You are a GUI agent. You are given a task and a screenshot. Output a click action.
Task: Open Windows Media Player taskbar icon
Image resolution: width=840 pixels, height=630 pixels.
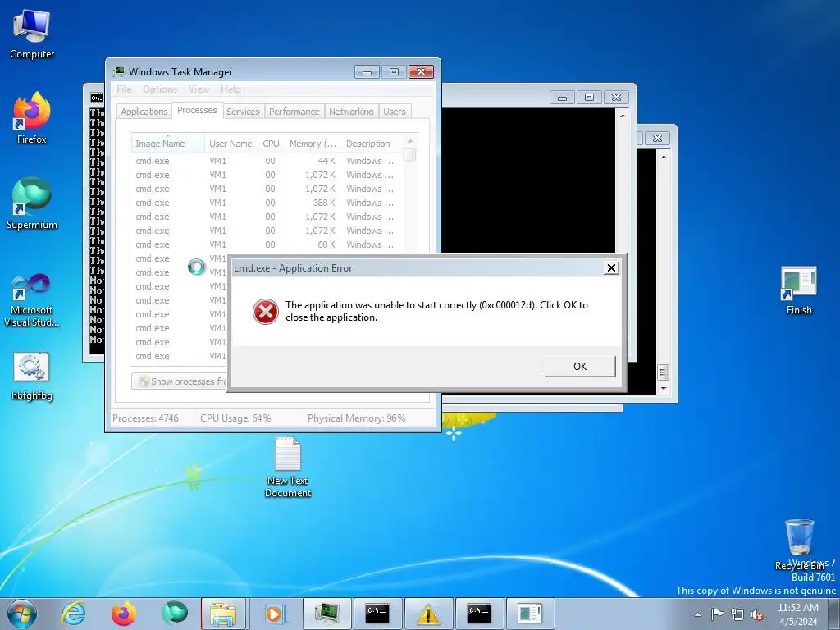[x=276, y=614]
